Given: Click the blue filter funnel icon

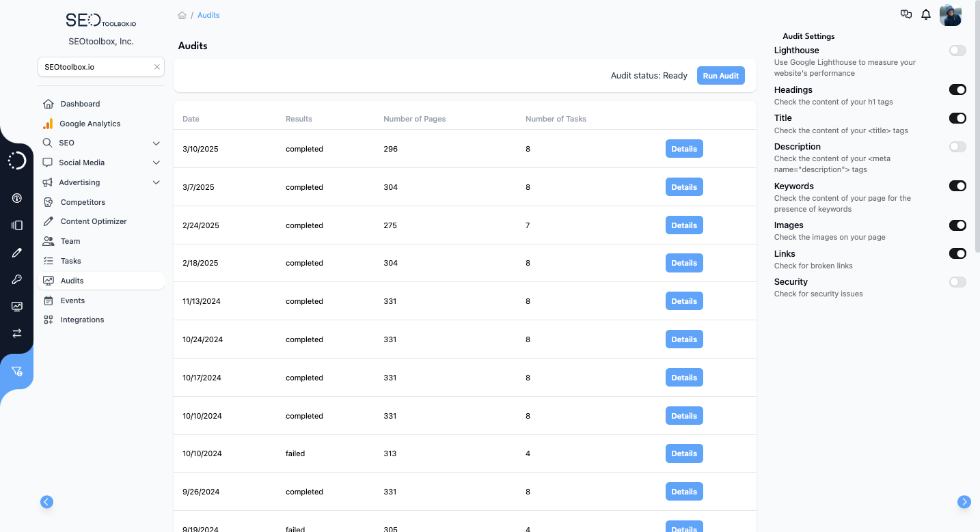Looking at the screenshot, I should pyautogui.click(x=16, y=372).
